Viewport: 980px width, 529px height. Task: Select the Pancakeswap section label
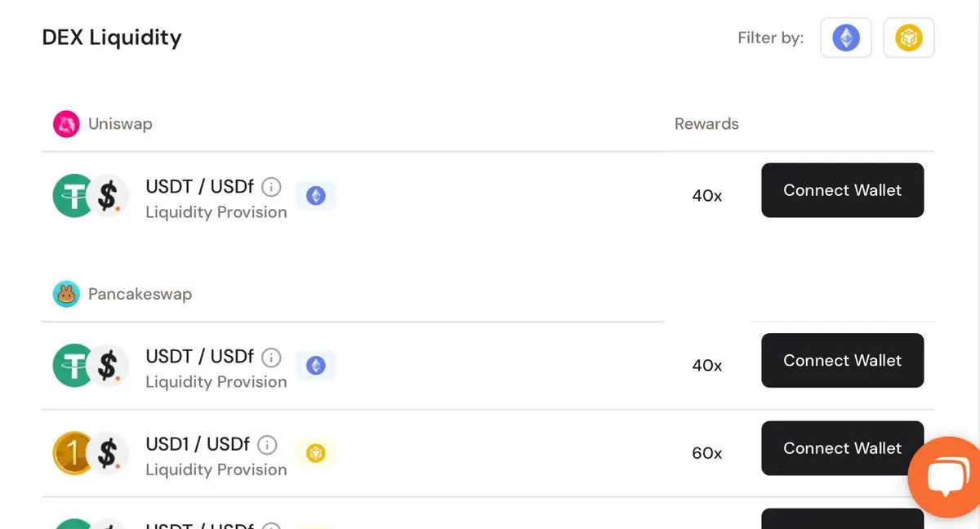pyautogui.click(x=140, y=294)
